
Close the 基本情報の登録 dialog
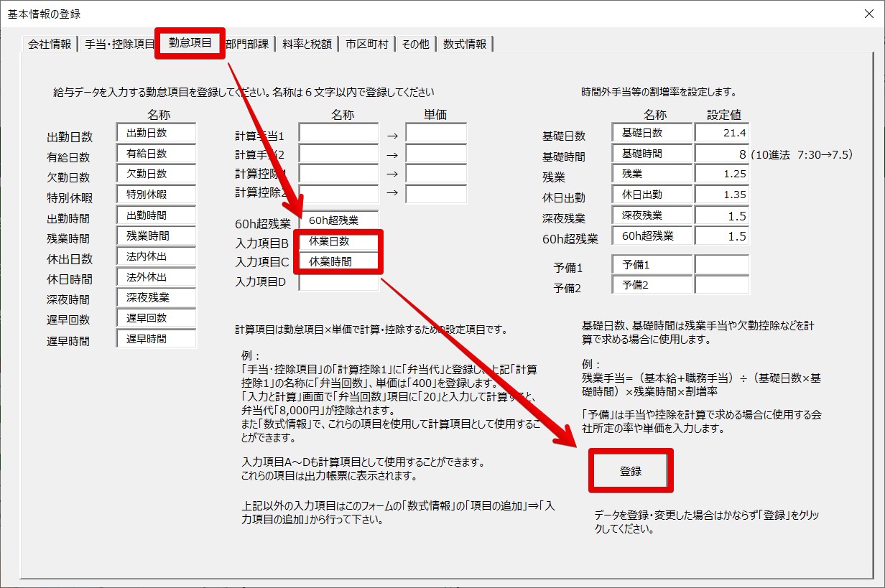pyautogui.click(x=868, y=14)
